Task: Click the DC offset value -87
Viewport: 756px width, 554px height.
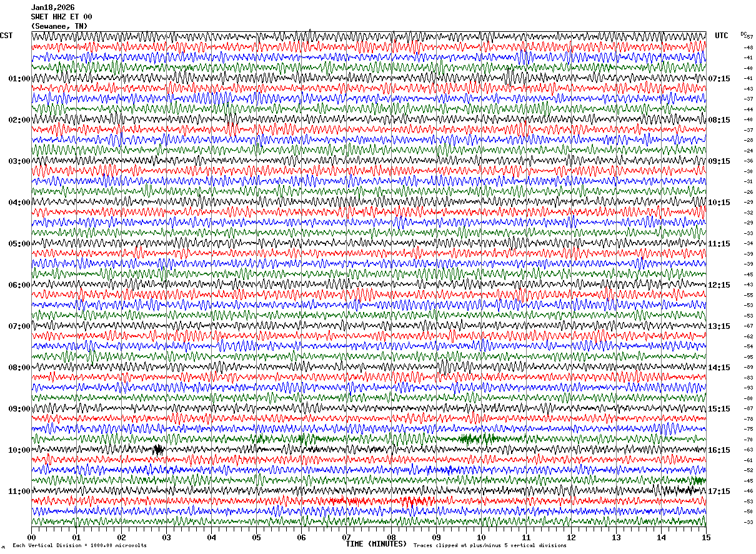Action: pyautogui.click(x=749, y=408)
